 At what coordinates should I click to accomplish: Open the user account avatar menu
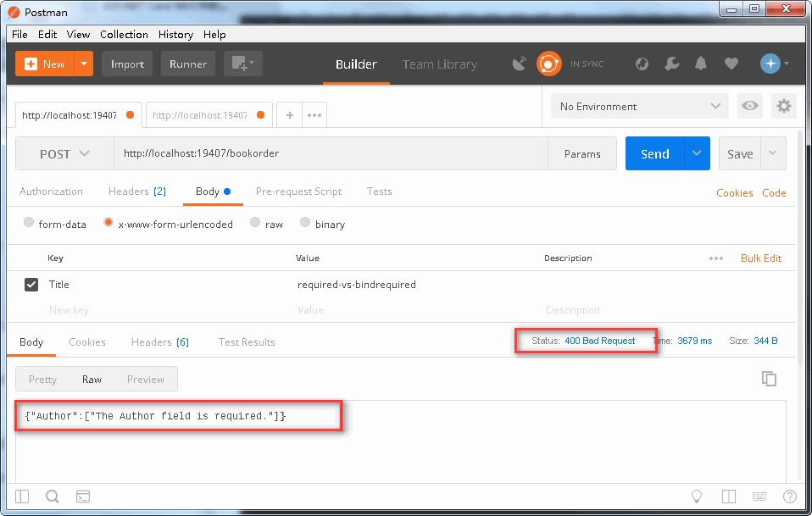pos(774,64)
